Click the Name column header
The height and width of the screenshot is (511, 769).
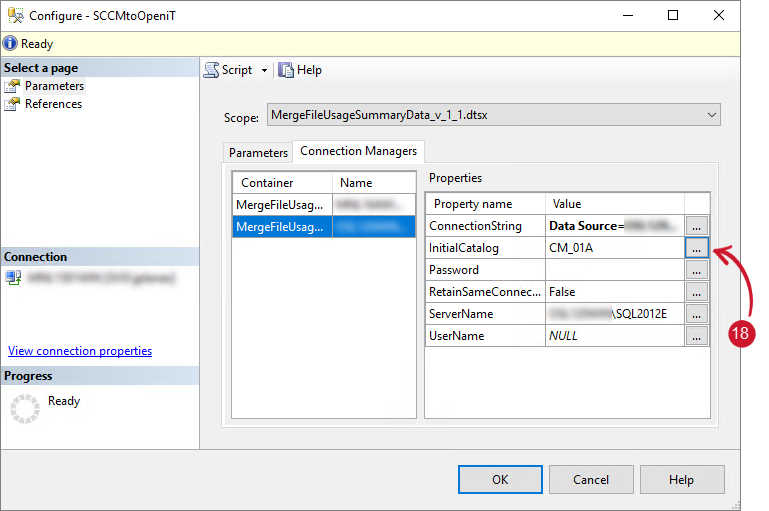[x=374, y=183]
